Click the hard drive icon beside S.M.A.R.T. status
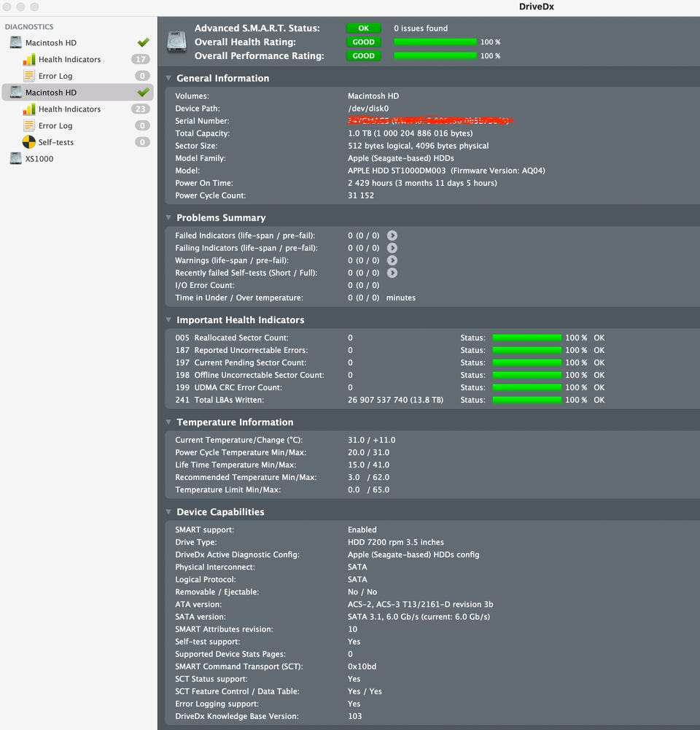This screenshot has height=730, width=700. [177, 42]
